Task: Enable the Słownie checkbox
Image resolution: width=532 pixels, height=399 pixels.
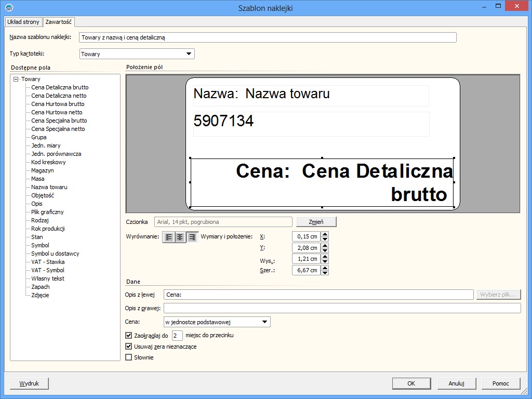Action: coord(129,357)
